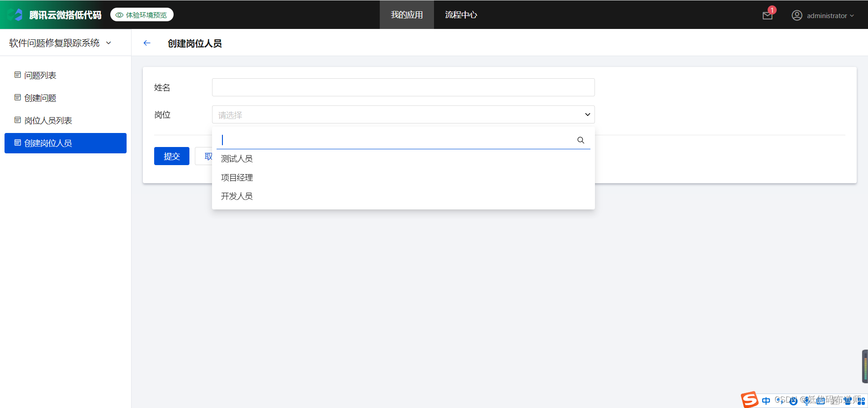The height and width of the screenshot is (408, 868).
Task: Click the 岗位 field label
Action: [x=162, y=115]
